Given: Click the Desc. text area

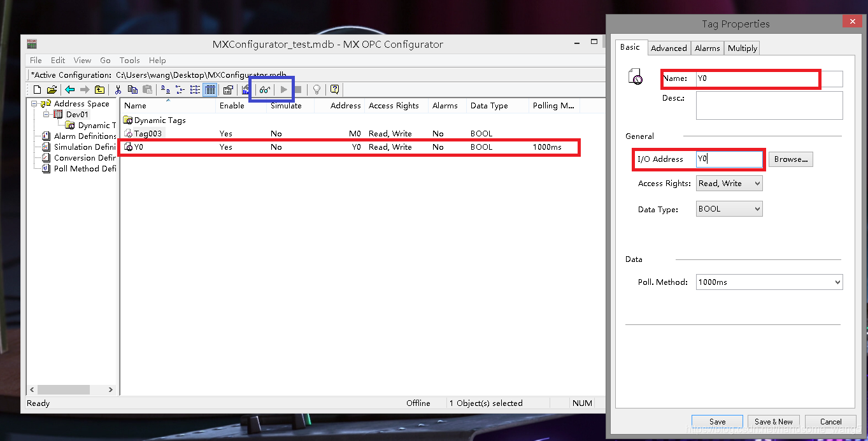Looking at the screenshot, I should [x=769, y=105].
